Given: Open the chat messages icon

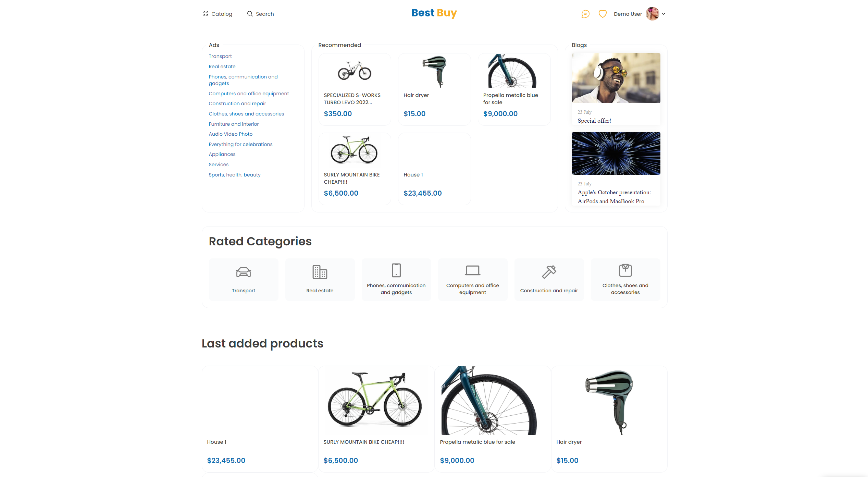Looking at the screenshot, I should [x=585, y=14].
